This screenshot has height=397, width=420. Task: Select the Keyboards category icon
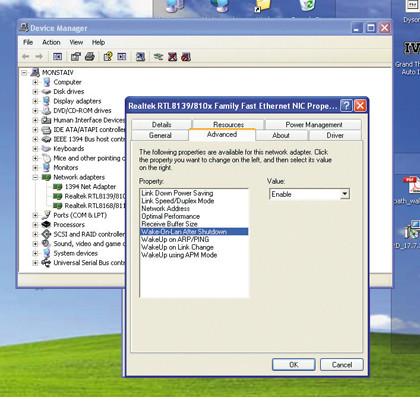pyautogui.click(x=46, y=149)
